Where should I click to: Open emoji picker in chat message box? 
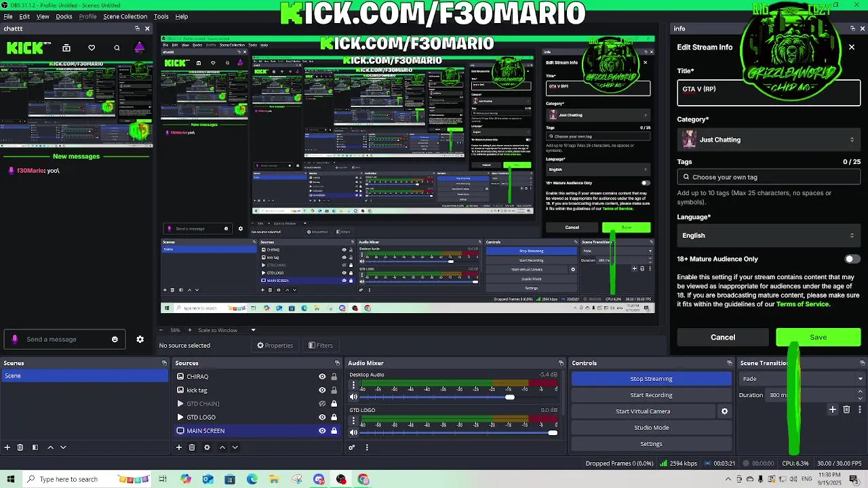[x=115, y=340]
